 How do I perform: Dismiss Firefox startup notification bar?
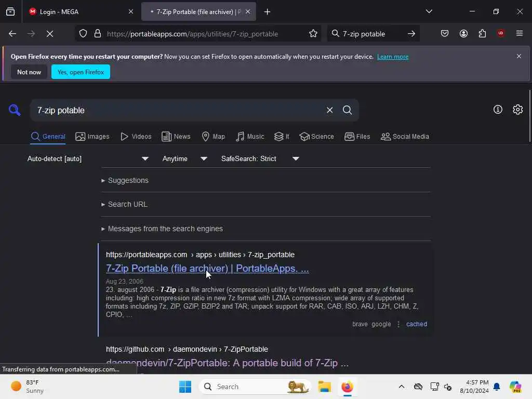point(519,56)
